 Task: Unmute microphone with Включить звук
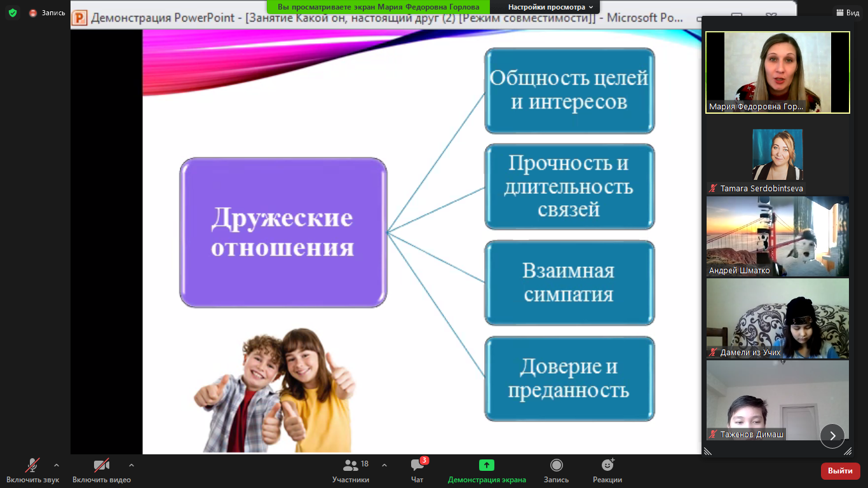click(x=32, y=471)
